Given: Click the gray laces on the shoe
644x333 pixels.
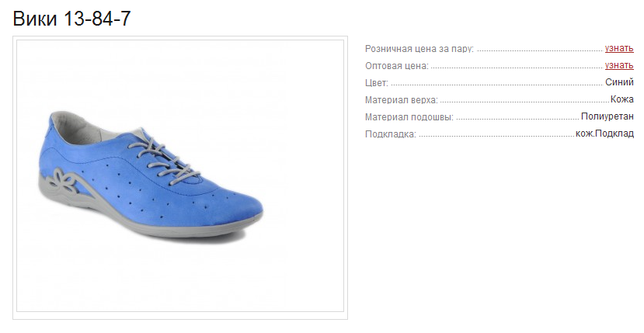Looking at the screenshot, I should click(x=169, y=159).
